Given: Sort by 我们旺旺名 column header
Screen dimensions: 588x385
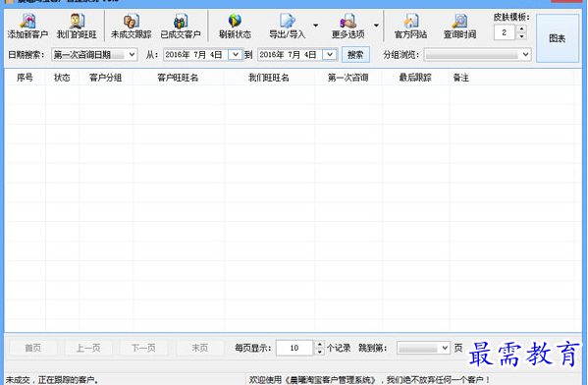Looking at the screenshot, I should (269, 78).
